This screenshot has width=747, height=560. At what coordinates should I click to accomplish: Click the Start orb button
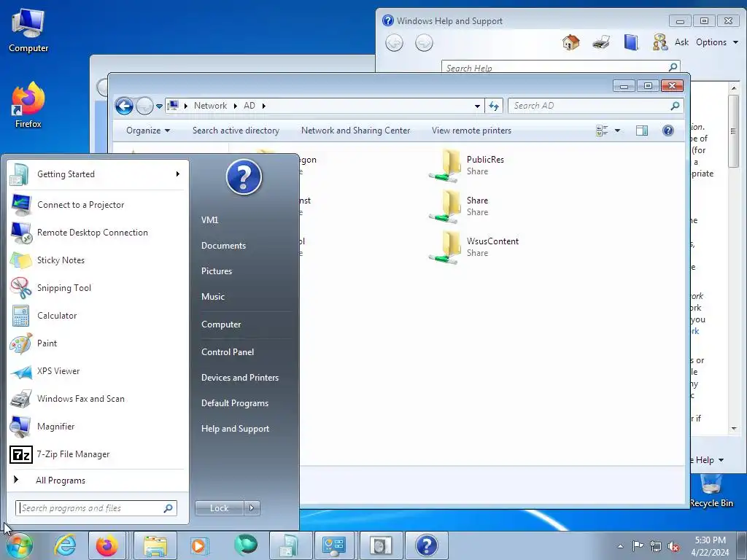coord(19,545)
